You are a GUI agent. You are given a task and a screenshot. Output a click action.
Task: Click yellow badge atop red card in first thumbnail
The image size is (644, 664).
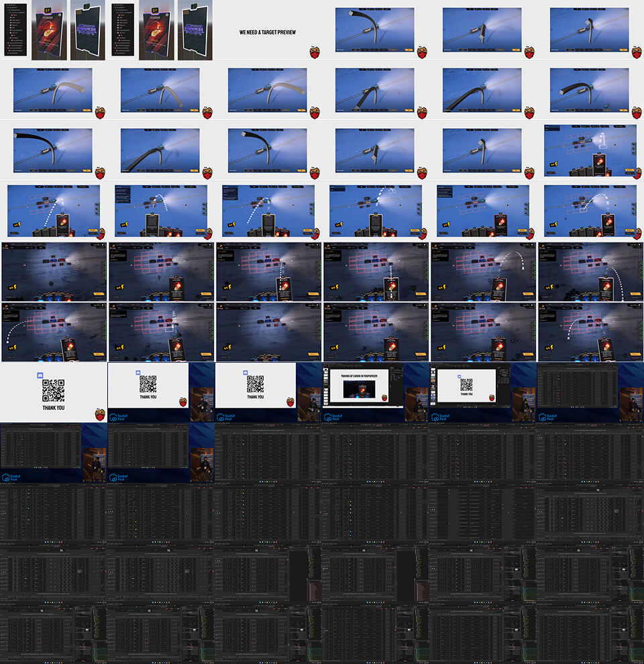click(x=48, y=9)
